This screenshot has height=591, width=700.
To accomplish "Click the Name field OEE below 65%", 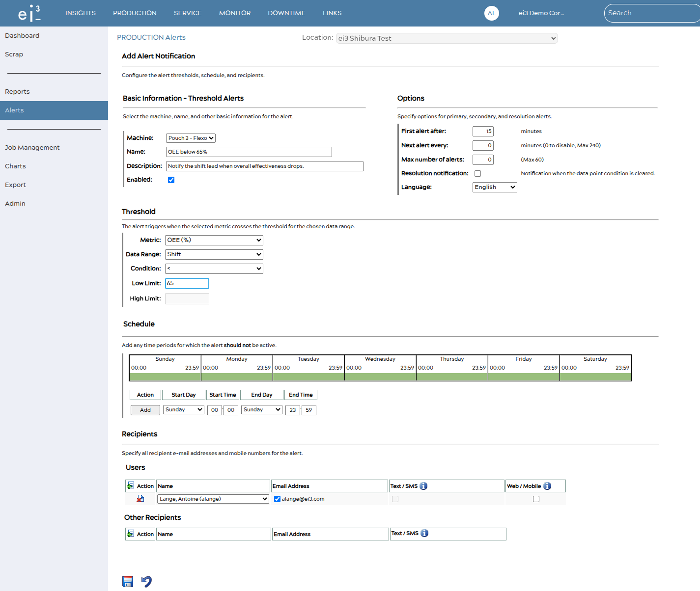I will click(249, 152).
